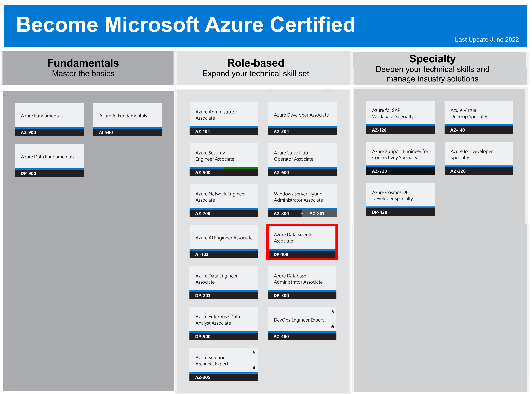Click the AZ-600 exam code
This screenshot has width=532, height=394.
pos(281,173)
